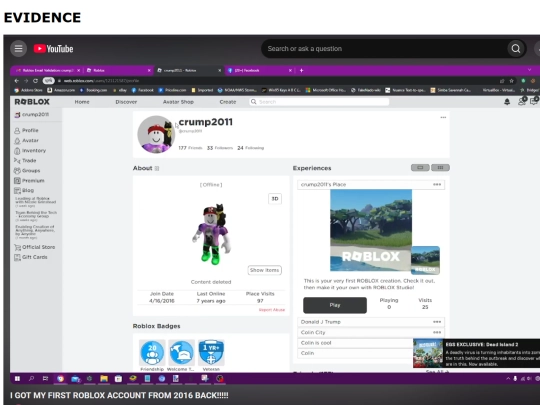
Task: Focus the YouTube search box
Action: coord(384,49)
